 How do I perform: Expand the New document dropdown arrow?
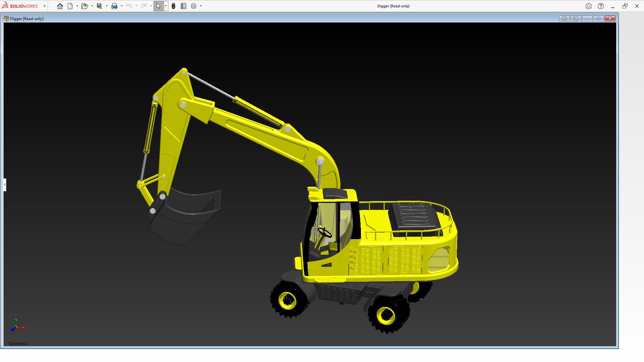[x=77, y=6]
